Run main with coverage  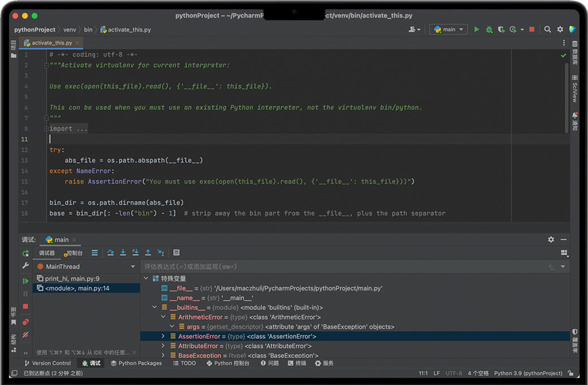pos(501,29)
